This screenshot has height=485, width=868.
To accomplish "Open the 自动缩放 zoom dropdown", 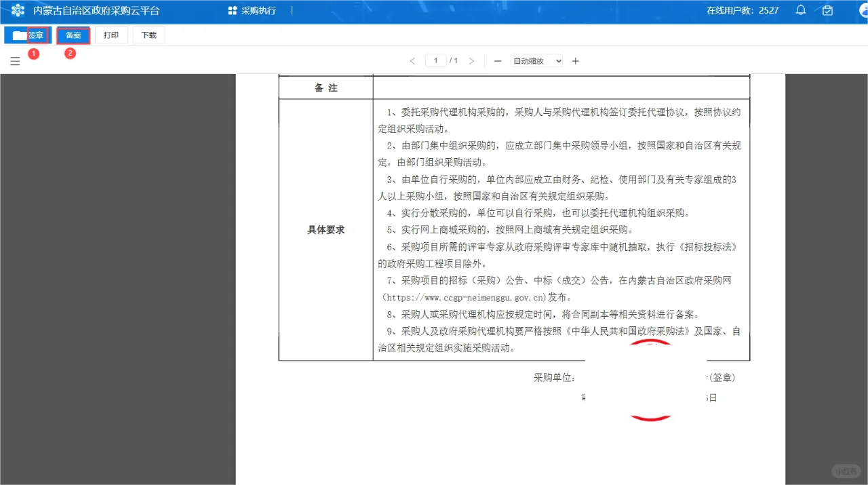I will coord(536,61).
